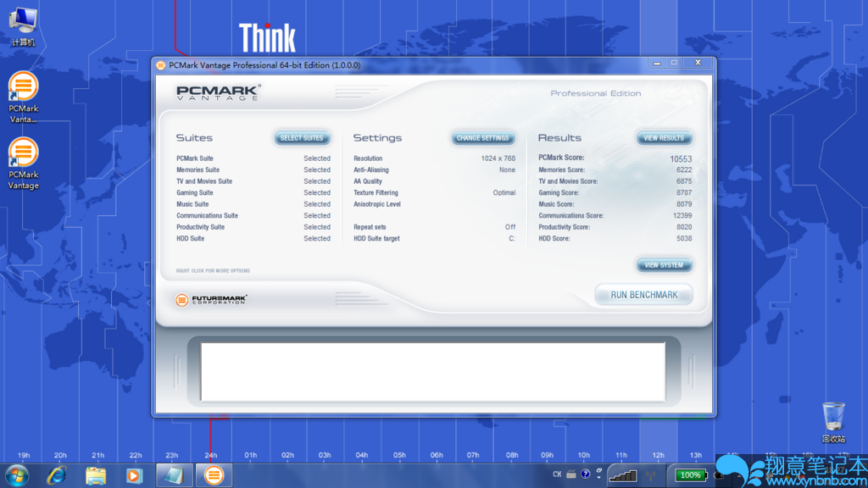Click the 'Music Suite' row label
This screenshot has height=488, width=868.
tap(192, 204)
